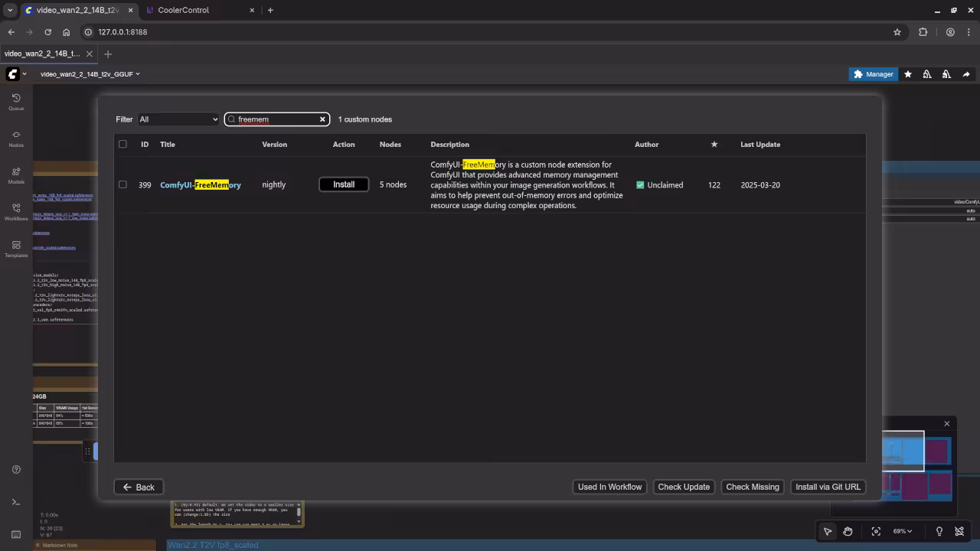Switch to the CoolerControl browser tab
This screenshot has height=551, width=980.
[184, 10]
